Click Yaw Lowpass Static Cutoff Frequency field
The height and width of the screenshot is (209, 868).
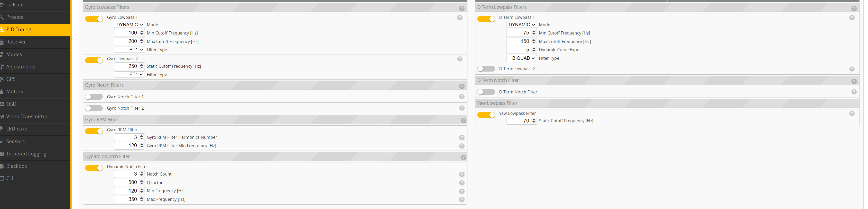(522, 121)
